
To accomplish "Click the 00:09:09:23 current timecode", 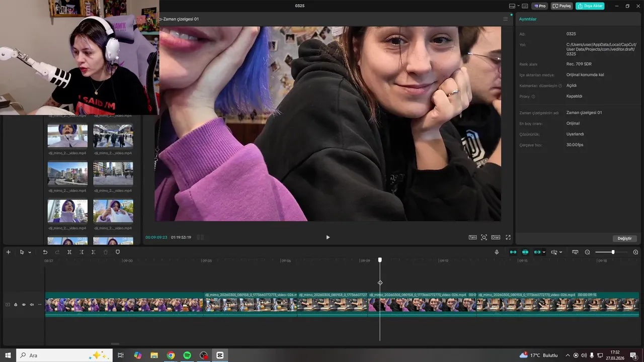I will 156,237.
